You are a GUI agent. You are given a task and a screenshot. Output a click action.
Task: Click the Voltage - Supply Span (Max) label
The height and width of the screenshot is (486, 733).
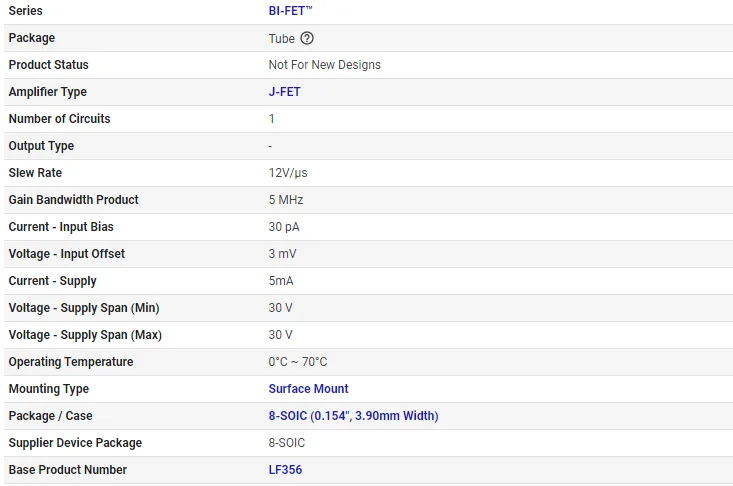[x=85, y=335]
